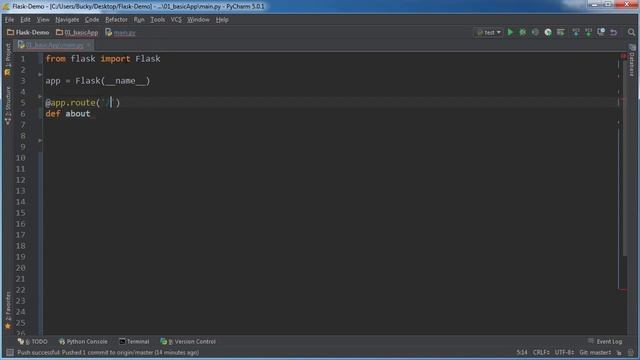Click fold marker near line 8
Viewport: 640px width, 360px height.
(x=40, y=140)
